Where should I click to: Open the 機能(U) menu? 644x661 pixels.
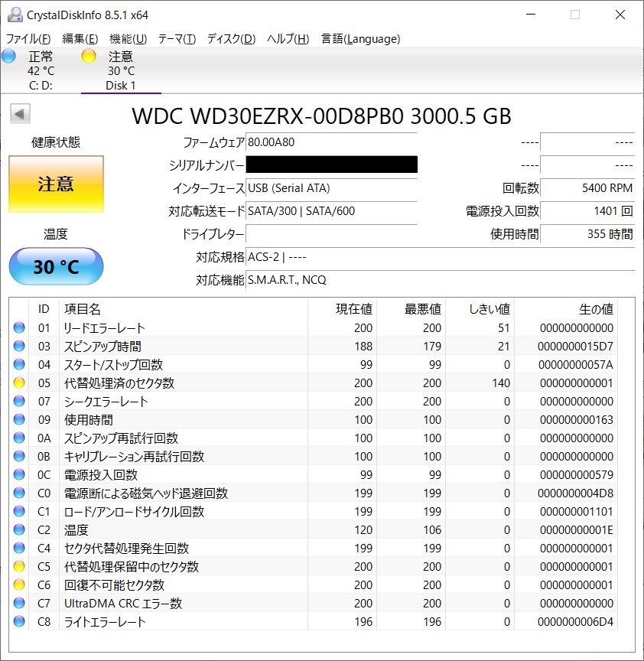[128, 39]
